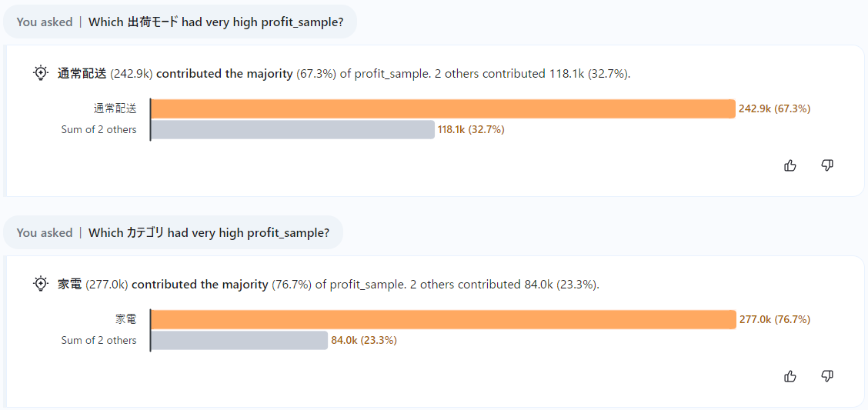Image resolution: width=868 pixels, height=410 pixels.
Task: Click the 277.0k (76.7%) data label
Action: [775, 319]
